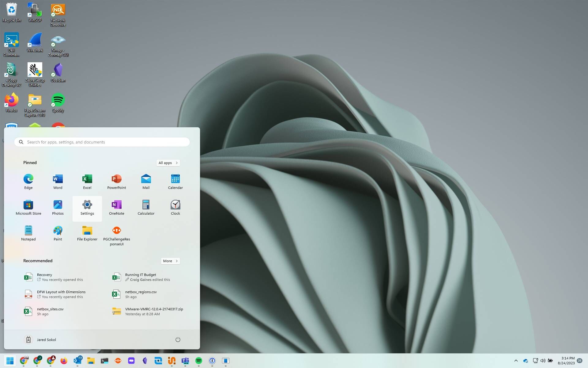Click the power button

click(x=178, y=339)
